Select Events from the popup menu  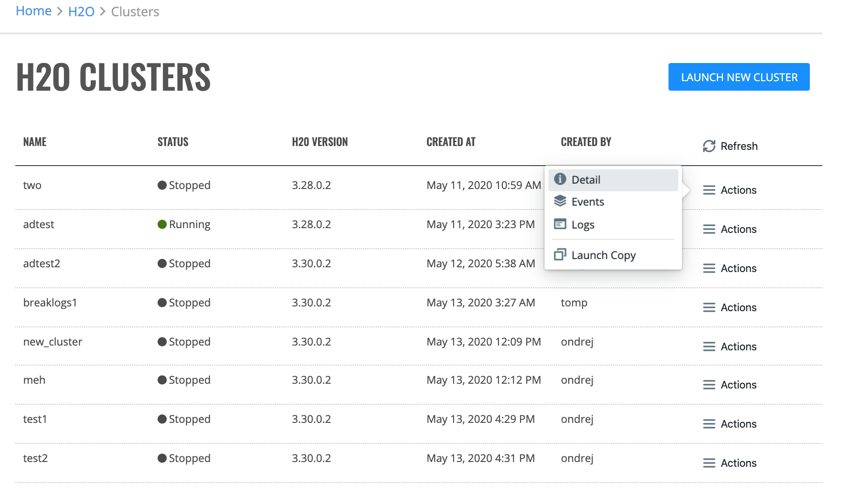pos(613,202)
